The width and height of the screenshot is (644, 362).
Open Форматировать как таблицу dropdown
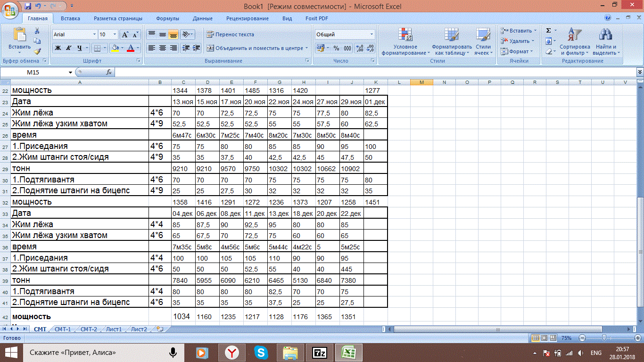pos(452,41)
